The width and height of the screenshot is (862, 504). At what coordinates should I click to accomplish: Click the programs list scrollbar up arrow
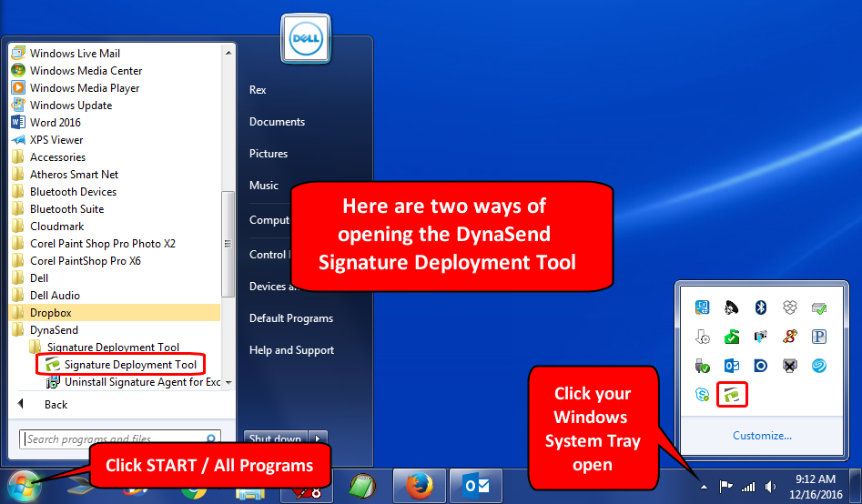click(x=228, y=53)
